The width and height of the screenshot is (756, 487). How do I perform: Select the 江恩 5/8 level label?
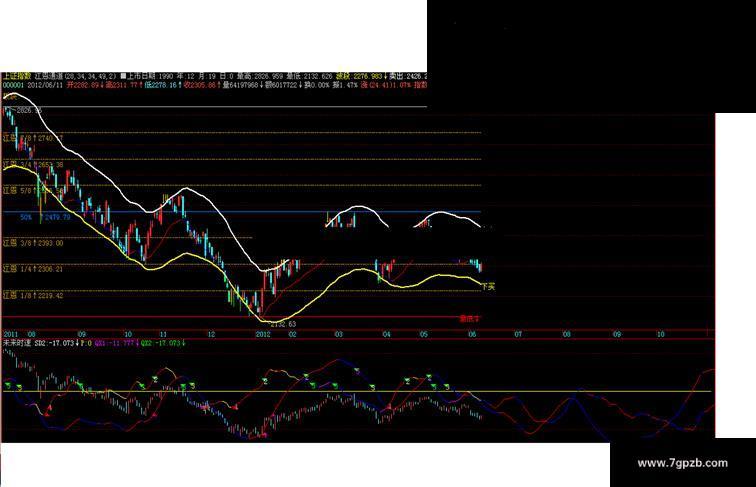pos(33,191)
